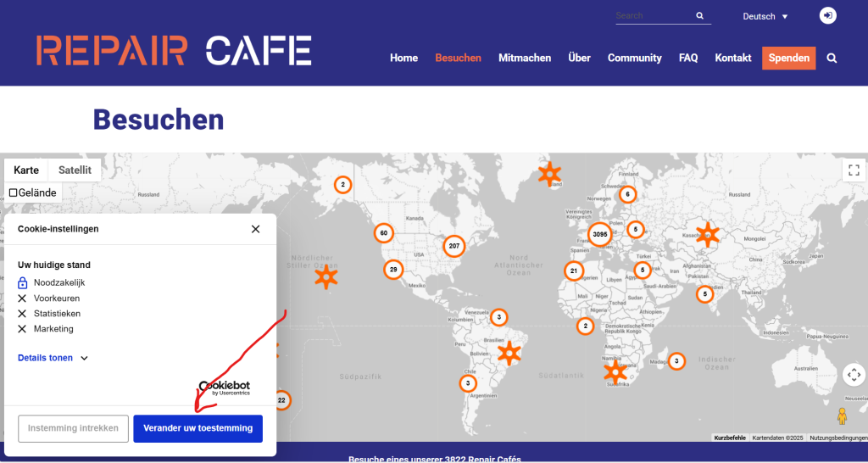The width and height of the screenshot is (868, 463).
Task: Click the Repair Cafe logo
Action: 174,51
